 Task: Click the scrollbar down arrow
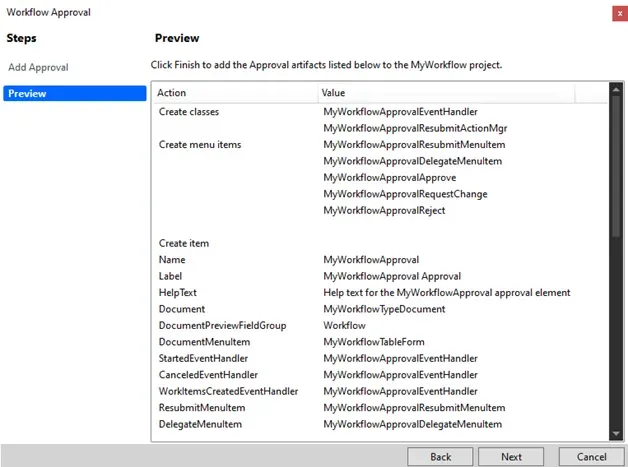(x=616, y=432)
